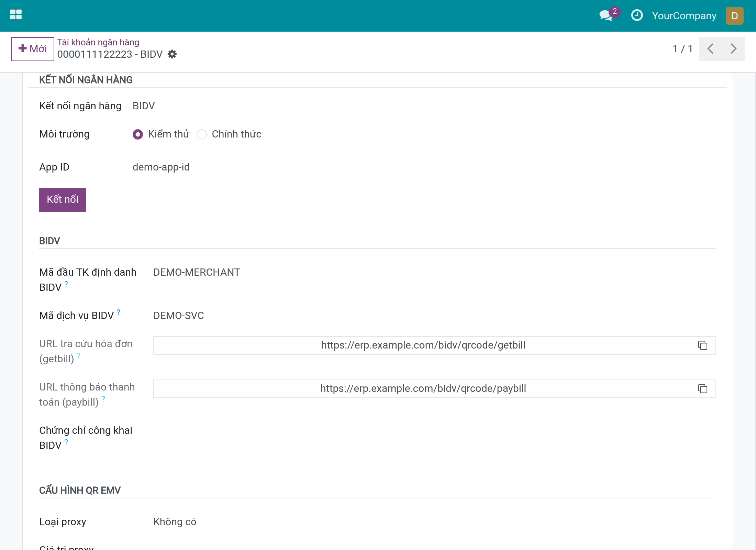Open the activities clock icon
This screenshot has width=756, height=550.
click(637, 15)
